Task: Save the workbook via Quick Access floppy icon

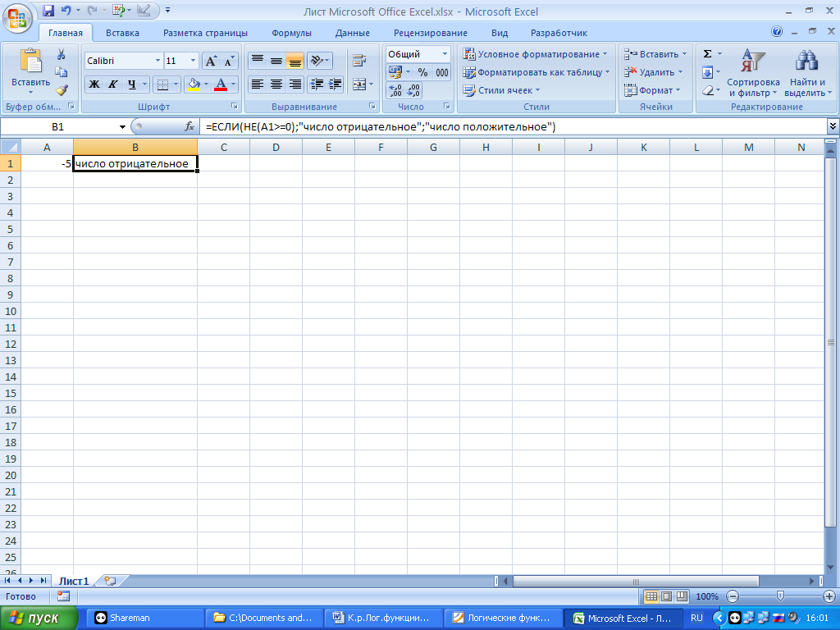Action: click(x=48, y=10)
